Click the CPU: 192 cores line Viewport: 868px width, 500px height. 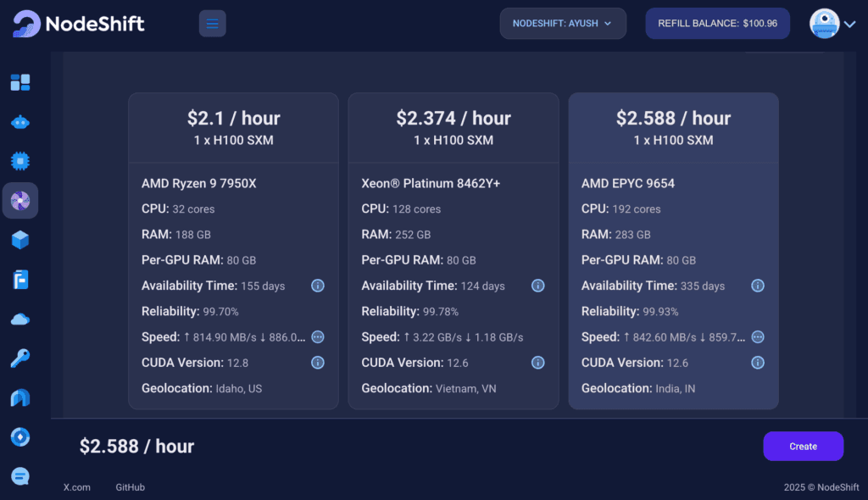pyautogui.click(x=620, y=208)
